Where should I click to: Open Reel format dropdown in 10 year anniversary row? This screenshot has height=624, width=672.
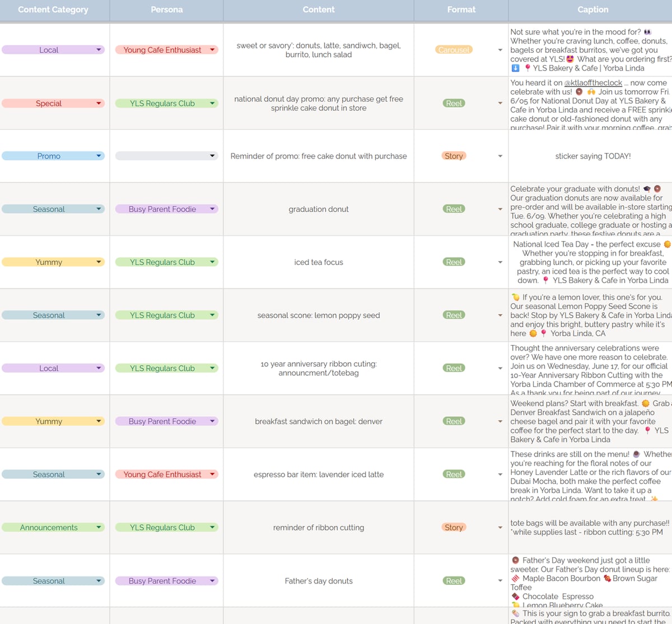pos(500,368)
